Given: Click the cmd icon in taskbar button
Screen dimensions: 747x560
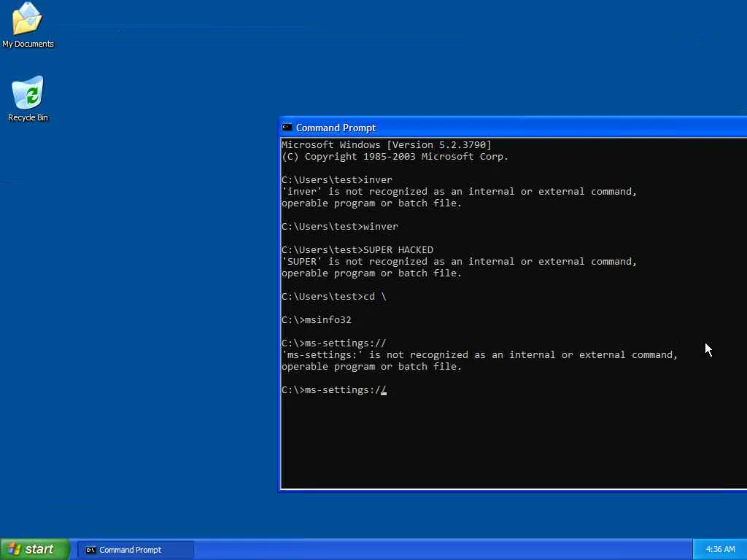Looking at the screenshot, I should [x=90, y=550].
